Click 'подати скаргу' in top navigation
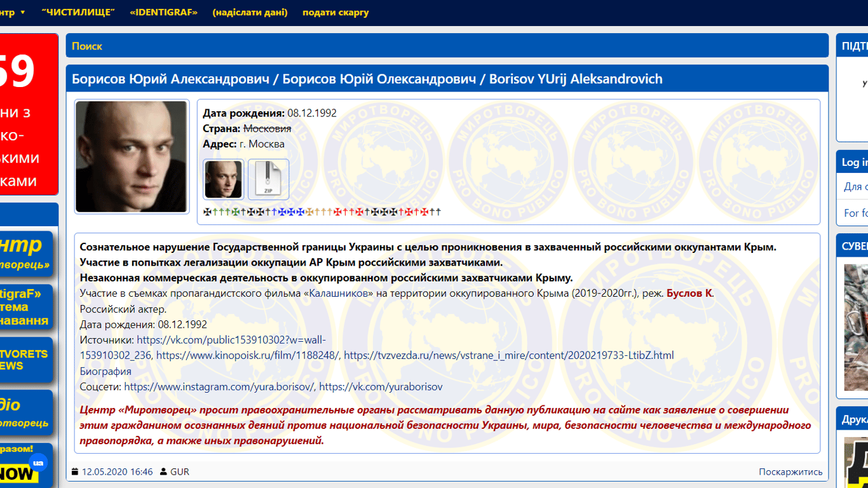This screenshot has height=488, width=868. pos(336,13)
